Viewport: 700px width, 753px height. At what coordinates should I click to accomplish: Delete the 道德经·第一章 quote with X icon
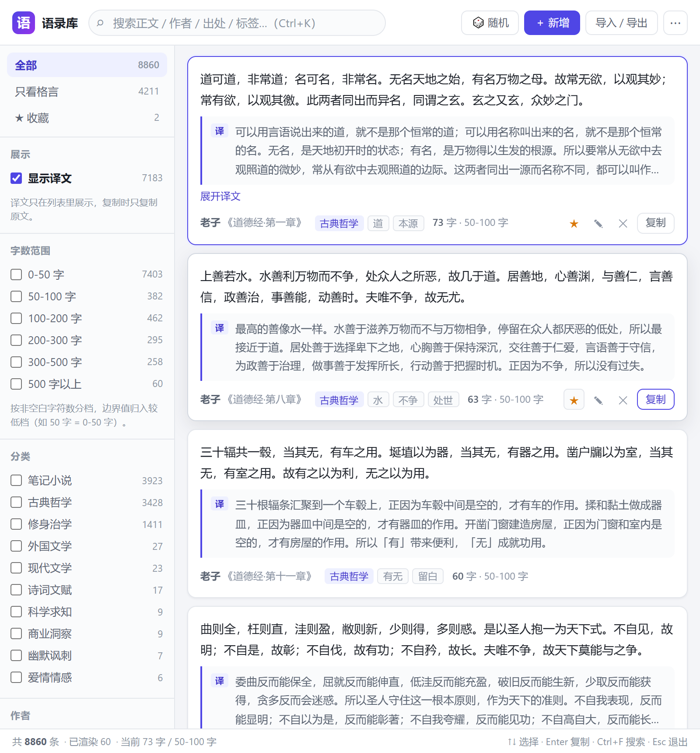(623, 224)
